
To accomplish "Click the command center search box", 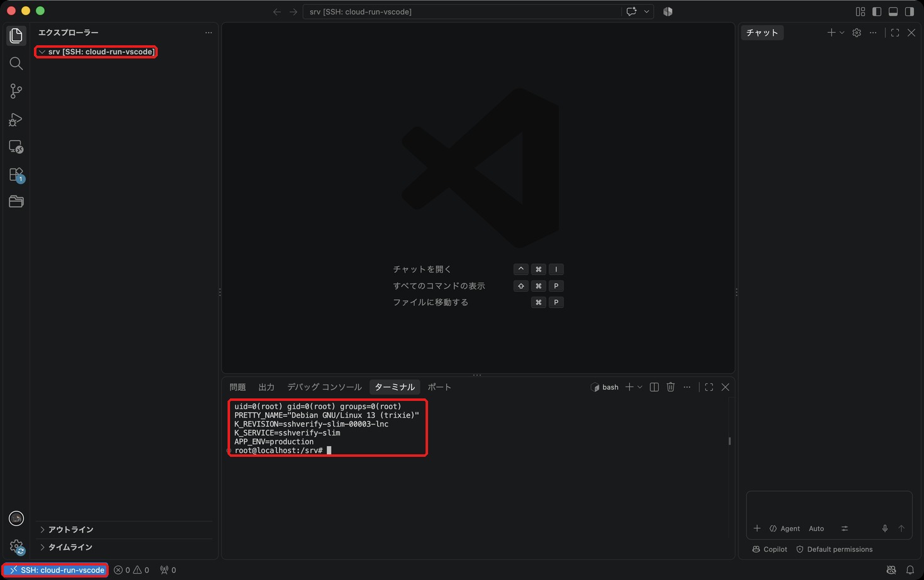I will point(462,11).
